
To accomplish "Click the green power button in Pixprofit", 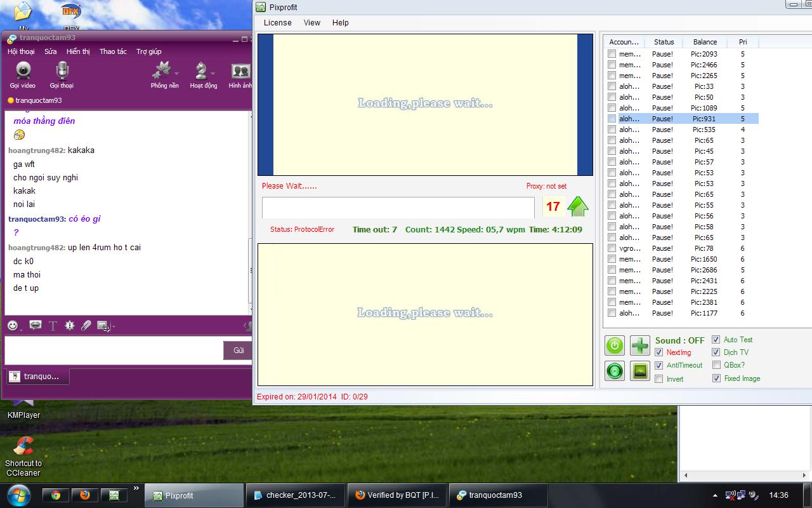I will [614, 345].
